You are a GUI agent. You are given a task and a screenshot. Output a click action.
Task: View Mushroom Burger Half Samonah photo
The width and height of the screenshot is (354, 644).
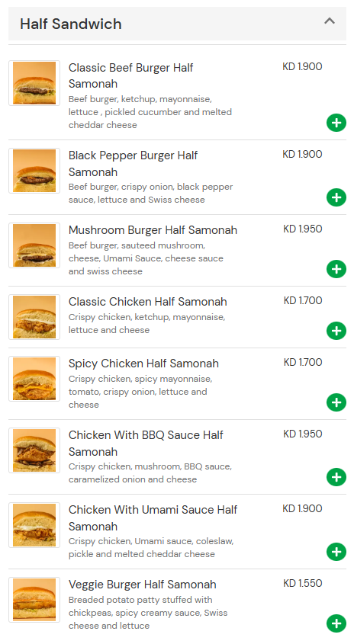pos(34,245)
